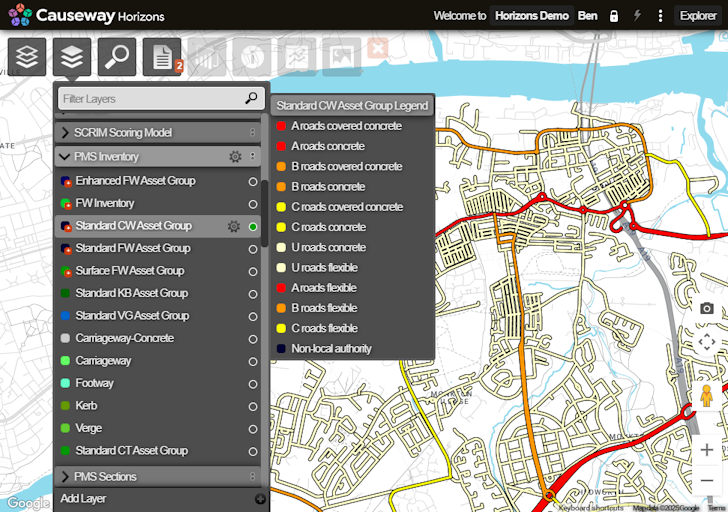Select the Standard KB Asset Group layer
Viewport: 728px width, 512px height.
pyautogui.click(x=131, y=293)
